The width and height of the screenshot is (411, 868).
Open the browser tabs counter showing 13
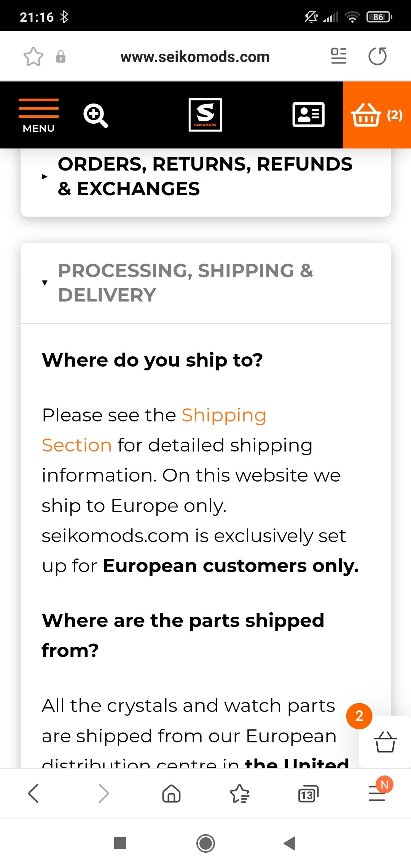coord(308,794)
